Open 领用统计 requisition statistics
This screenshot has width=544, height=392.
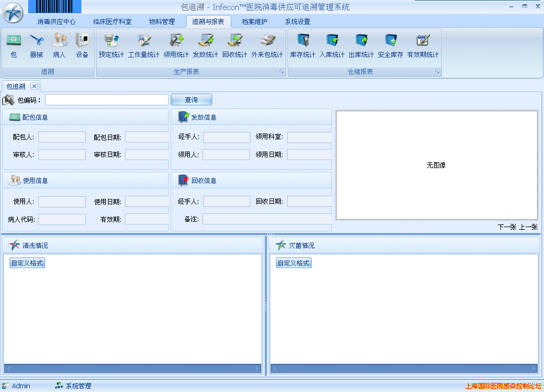point(174,44)
